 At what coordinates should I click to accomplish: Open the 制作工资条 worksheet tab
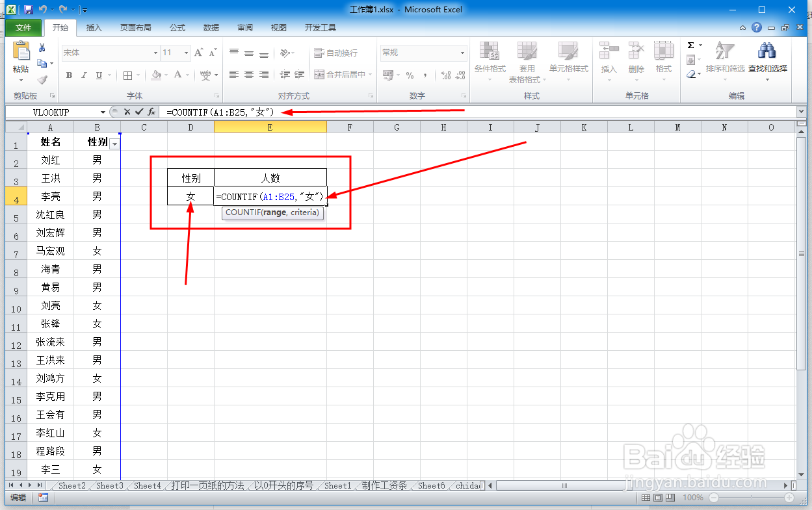[384, 485]
